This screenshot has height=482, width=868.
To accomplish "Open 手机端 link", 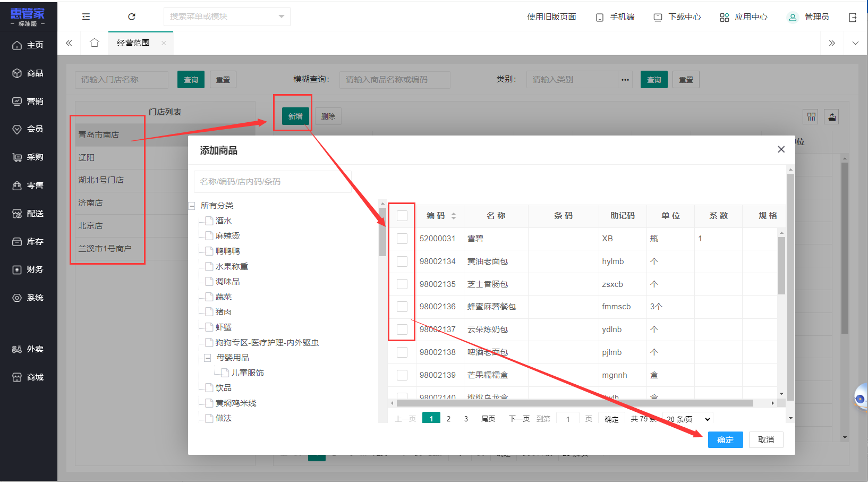I will [615, 17].
